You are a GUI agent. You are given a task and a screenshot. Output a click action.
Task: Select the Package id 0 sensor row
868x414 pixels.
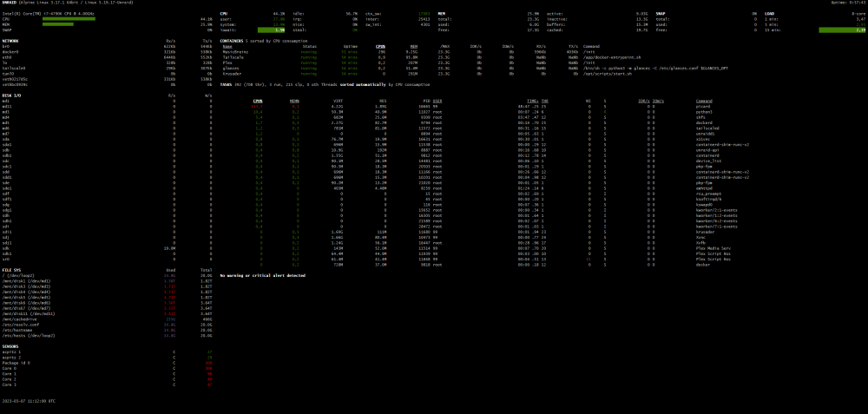click(107, 363)
